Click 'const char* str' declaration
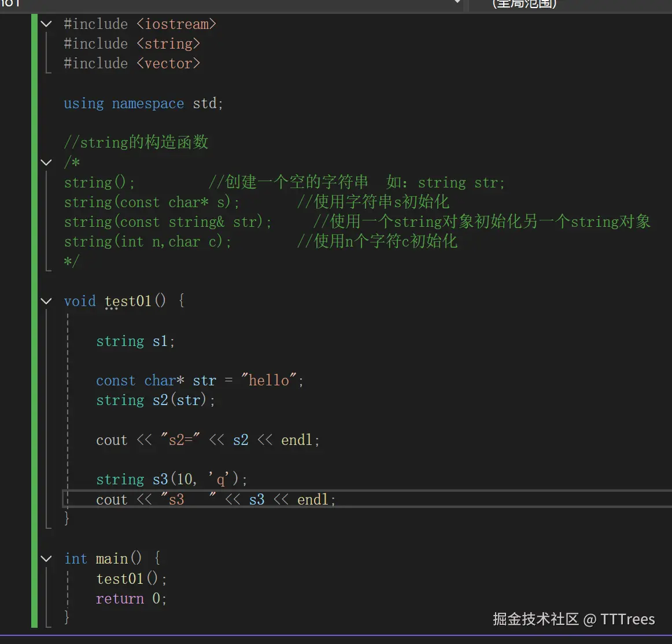 coord(156,381)
